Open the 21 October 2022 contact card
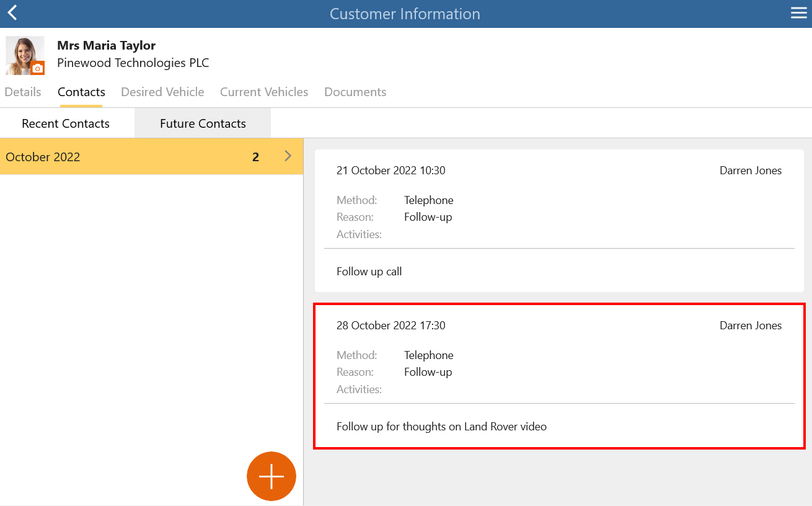Screen dimensions: 812x506 click(559, 221)
